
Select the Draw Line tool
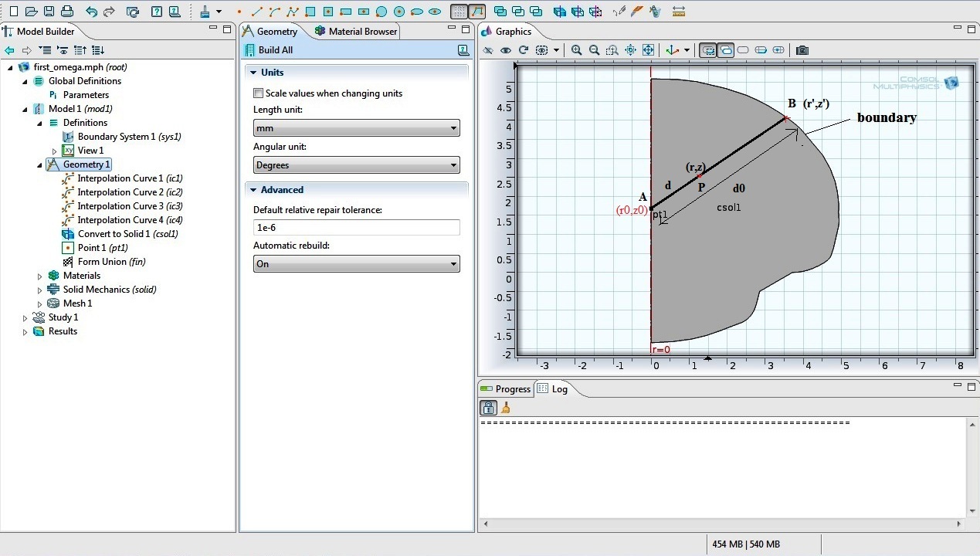pos(257,12)
